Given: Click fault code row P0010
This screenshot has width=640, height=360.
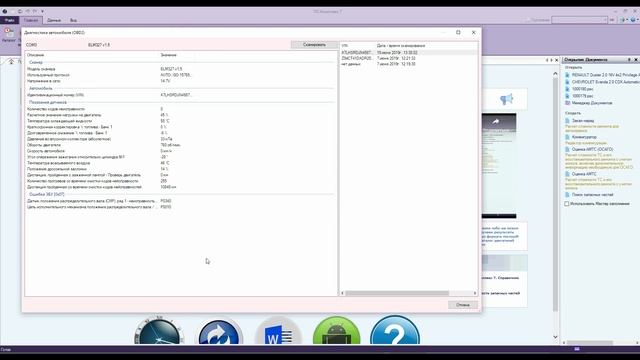Looking at the screenshot, I should tap(180, 207).
